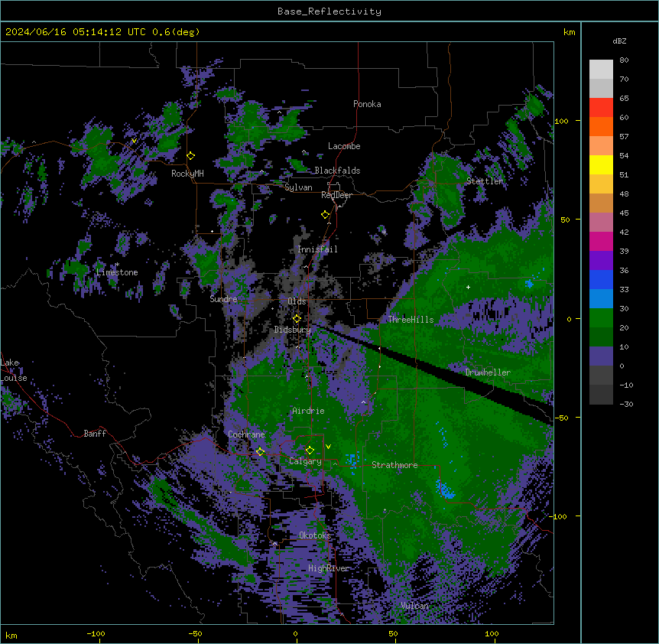This screenshot has height=644, width=659.
Task: Click the yellow 51-54 dBZ legend swatch
Action: (x=601, y=164)
